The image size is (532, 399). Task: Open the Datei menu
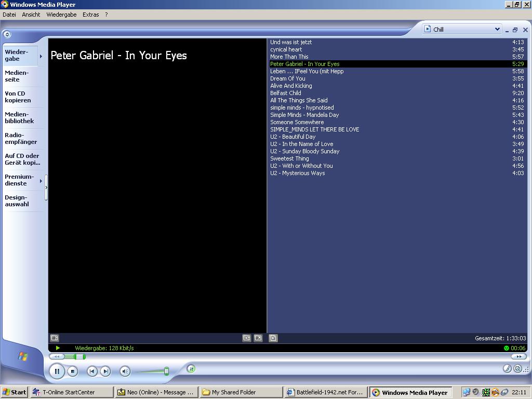(x=9, y=15)
